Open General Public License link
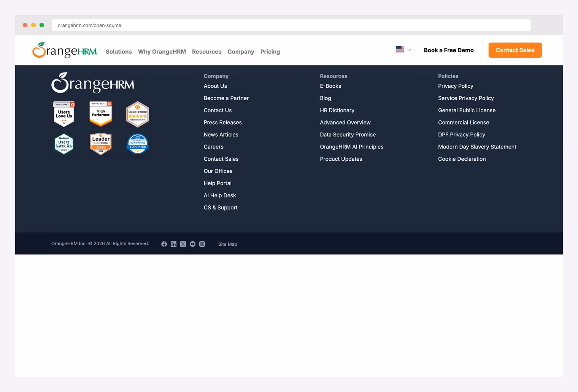This screenshot has width=578, height=392. (x=467, y=110)
